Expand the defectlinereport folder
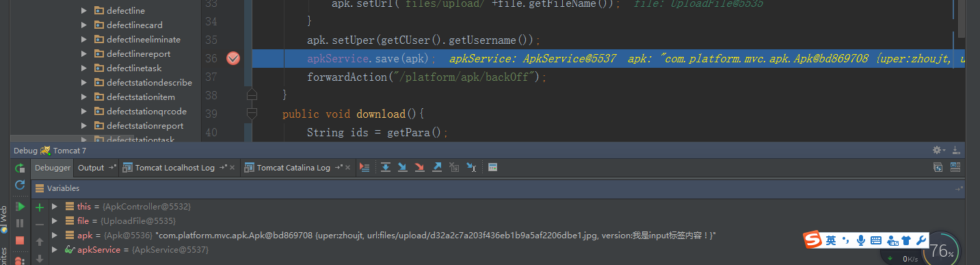This screenshot has width=980, height=265. tap(84, 54)
